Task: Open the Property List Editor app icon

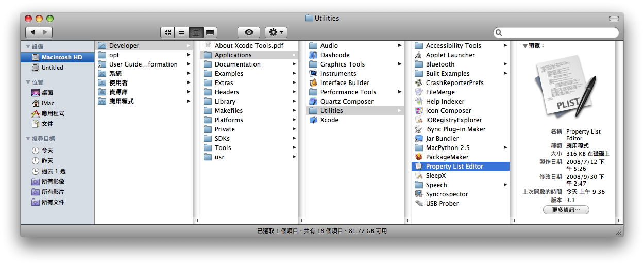Action: [418, 167]
